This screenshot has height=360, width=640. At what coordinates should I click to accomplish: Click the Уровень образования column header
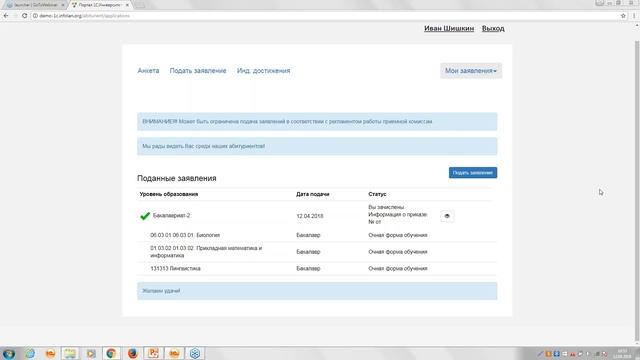click(x=169, y=194)
